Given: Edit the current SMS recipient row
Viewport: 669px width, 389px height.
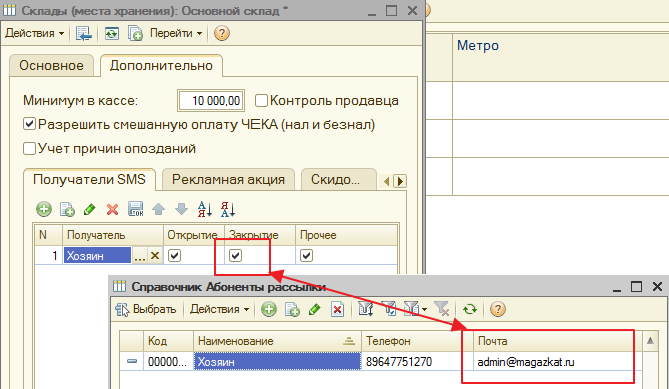Looking at the screenshot, I should [90, 209].
